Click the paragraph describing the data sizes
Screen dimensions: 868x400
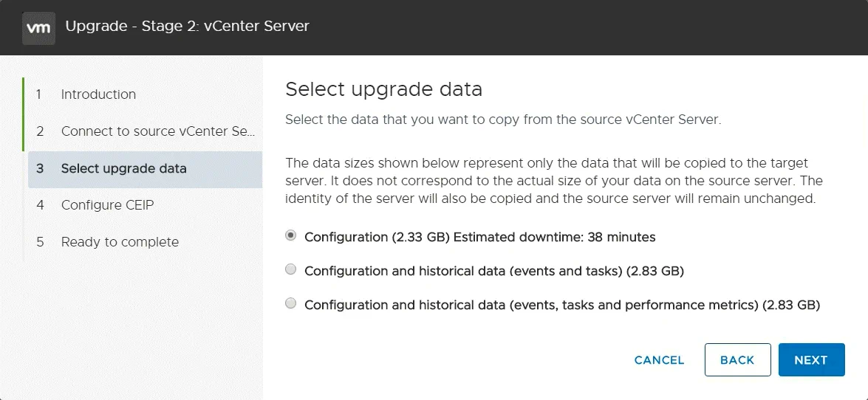tap(554, 181)
